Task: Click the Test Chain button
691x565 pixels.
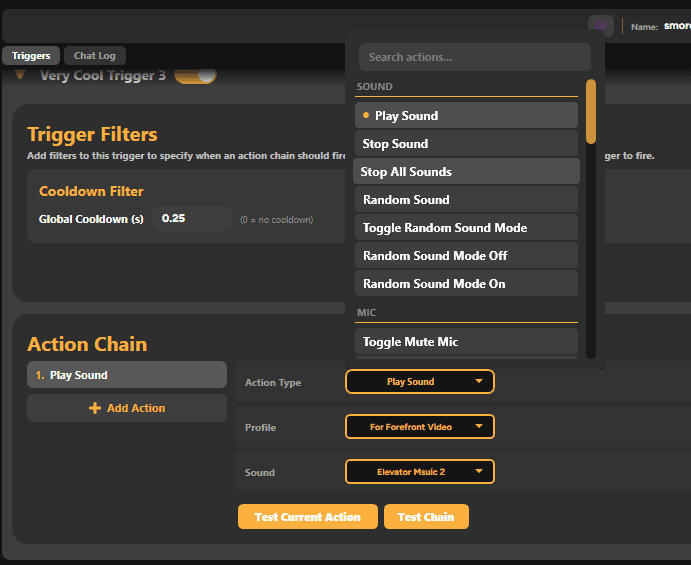Action: click(x=426, y=517)
